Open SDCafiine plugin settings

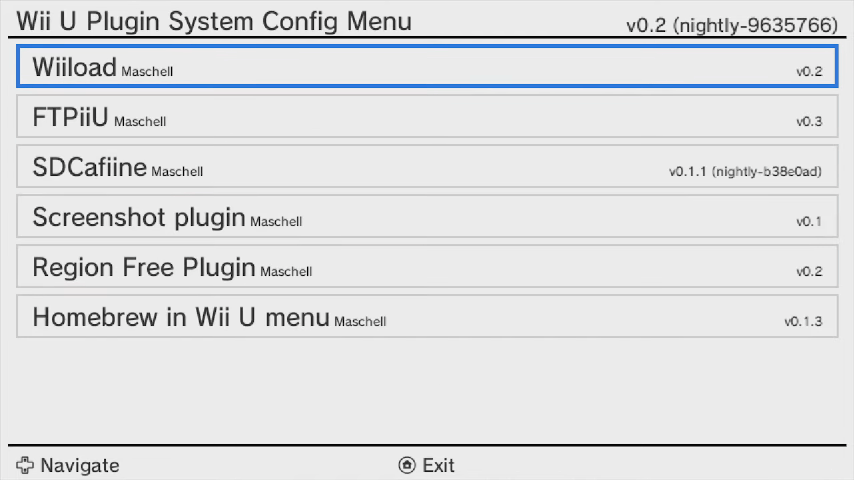pos(427,167)
